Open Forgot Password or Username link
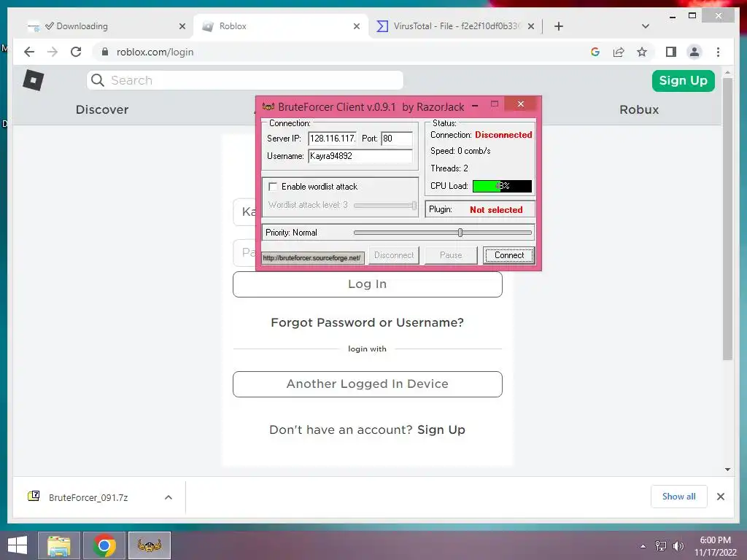 367,322
